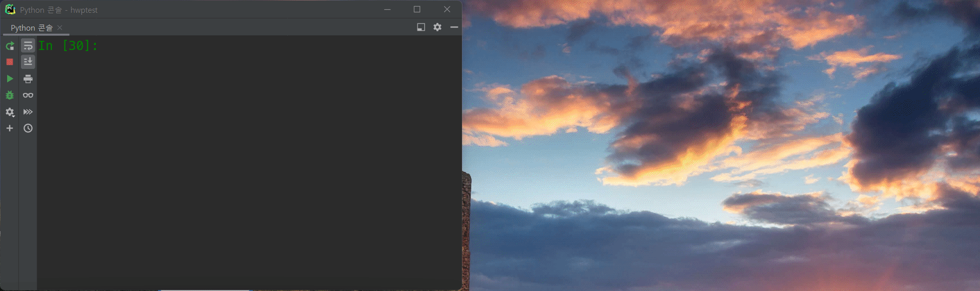Viewport: 980px width, 291px height.
Task: Attach debugger using green bug icon
Action: click(10, 95)
